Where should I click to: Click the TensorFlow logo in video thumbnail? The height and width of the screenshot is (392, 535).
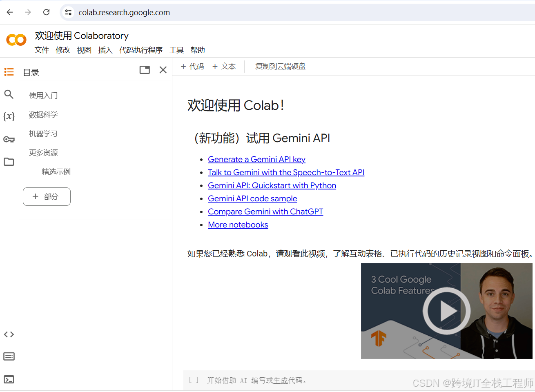coord(379,338)
